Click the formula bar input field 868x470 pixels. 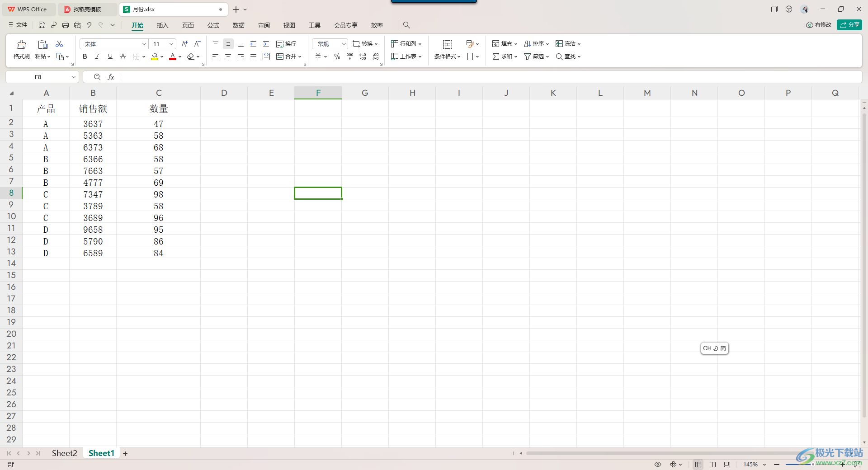(x=491, y=77)
